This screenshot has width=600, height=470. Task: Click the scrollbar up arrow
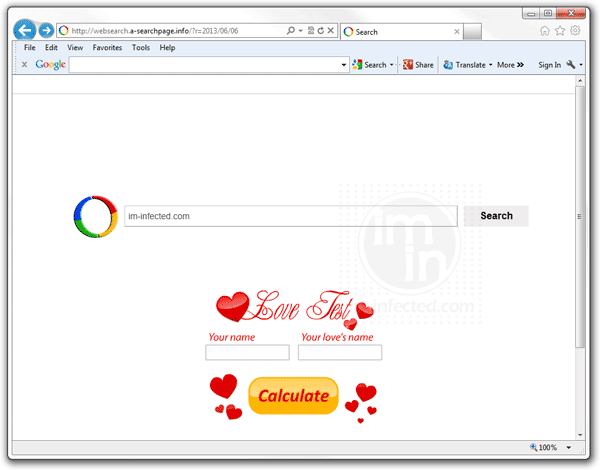click(580, 80)
